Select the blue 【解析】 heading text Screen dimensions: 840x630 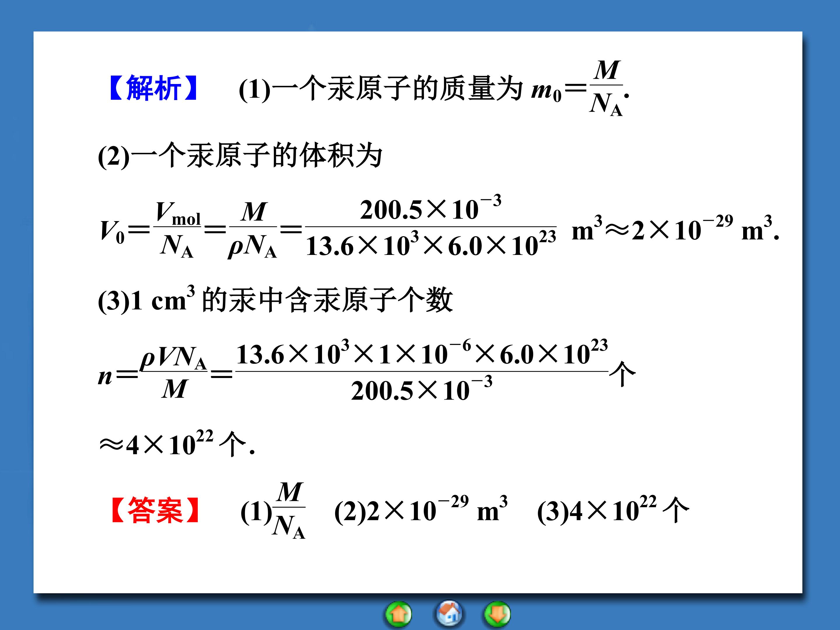[153, 88]
